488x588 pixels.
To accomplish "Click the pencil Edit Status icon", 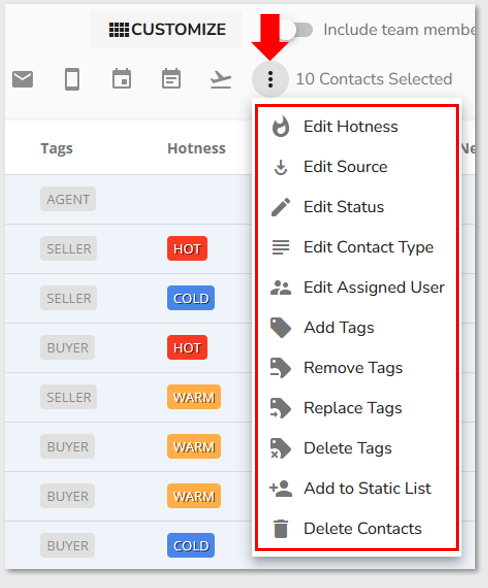I will pos(281,207).
